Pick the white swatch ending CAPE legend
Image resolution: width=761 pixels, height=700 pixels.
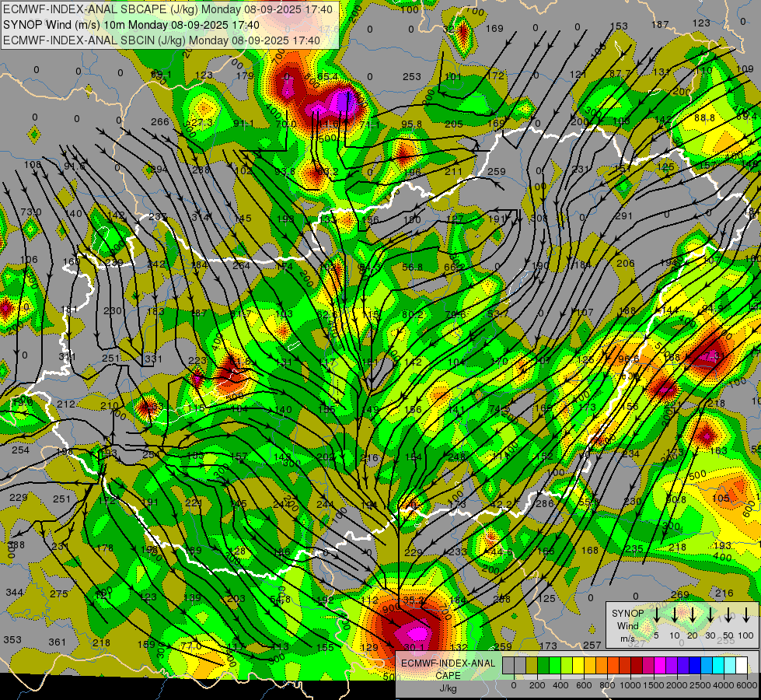742,665
